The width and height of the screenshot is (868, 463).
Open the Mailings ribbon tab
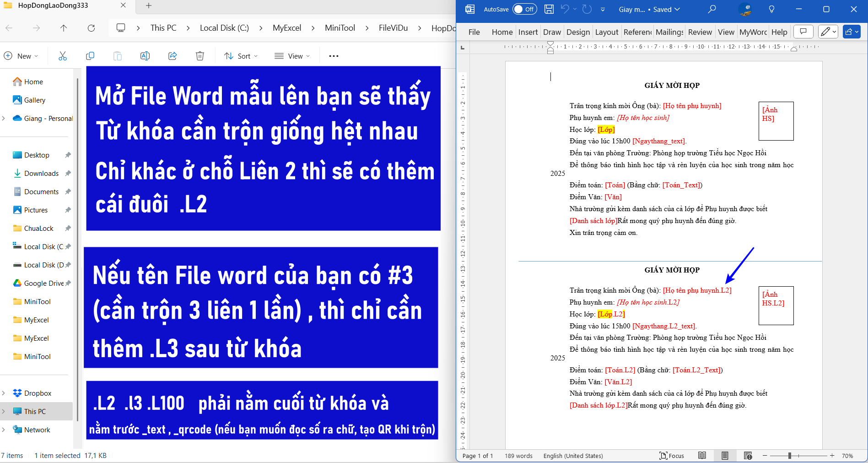[669, 32]
